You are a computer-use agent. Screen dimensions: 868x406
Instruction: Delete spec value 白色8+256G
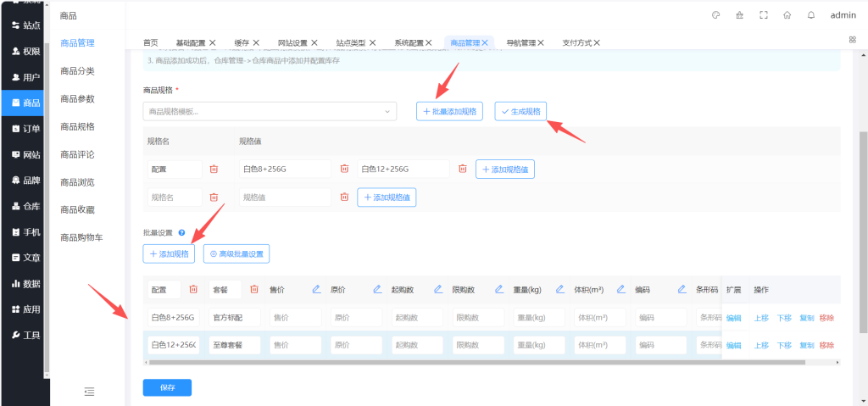pos(344,169)
